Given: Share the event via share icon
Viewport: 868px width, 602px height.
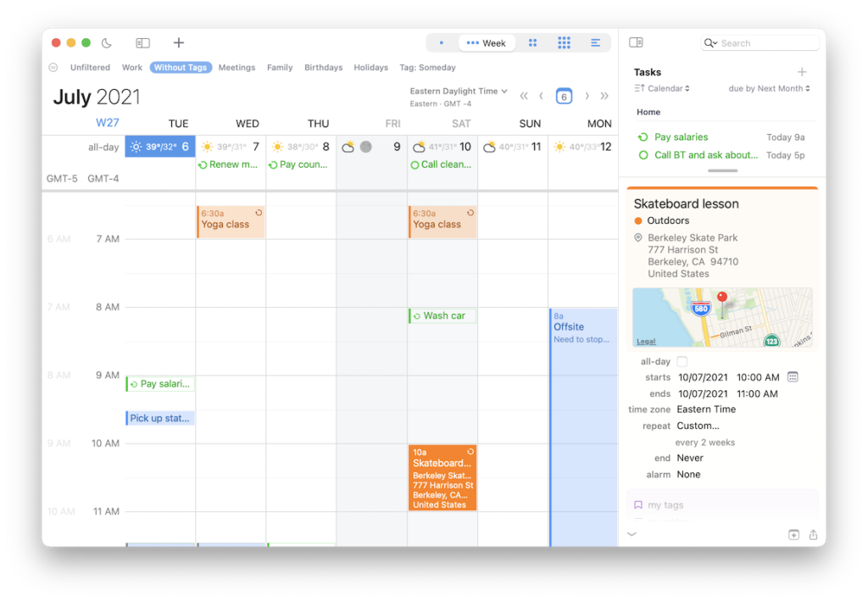Looking at the screenshot, I should click(x=813, y=534).
